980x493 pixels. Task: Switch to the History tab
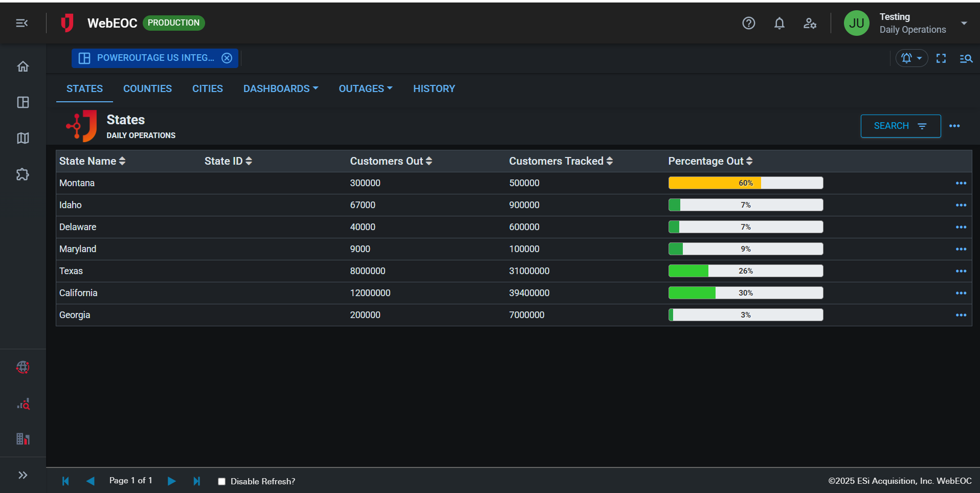click(434, 88)
